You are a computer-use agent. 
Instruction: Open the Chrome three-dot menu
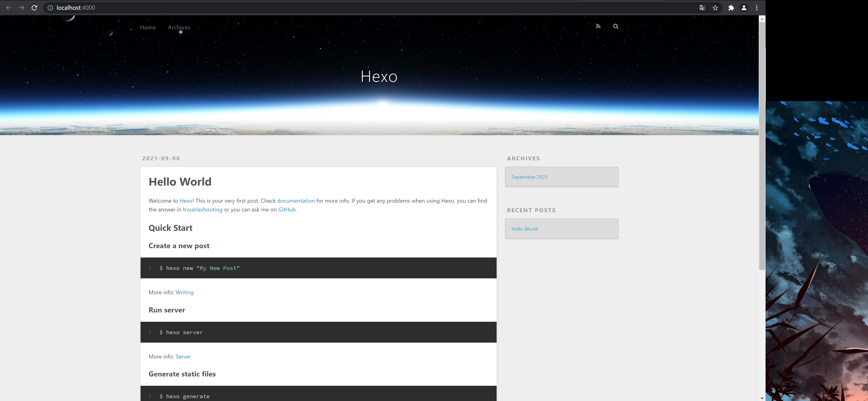(757, 8)
